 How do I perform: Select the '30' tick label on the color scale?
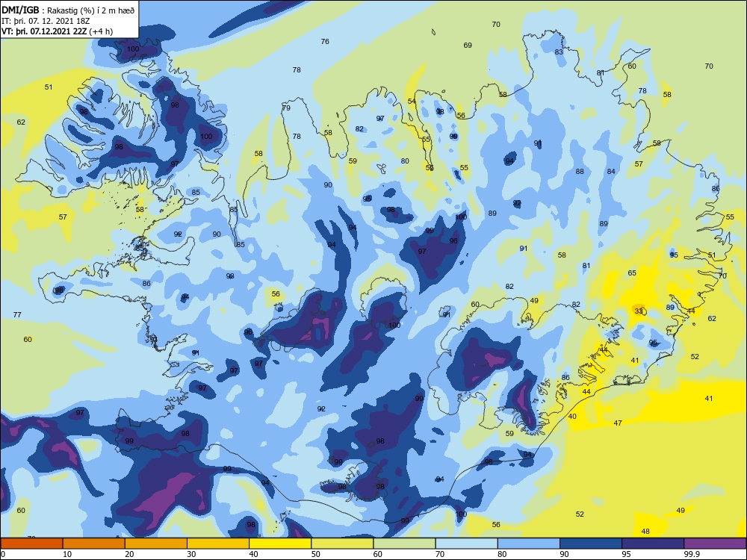coord(191,554)
